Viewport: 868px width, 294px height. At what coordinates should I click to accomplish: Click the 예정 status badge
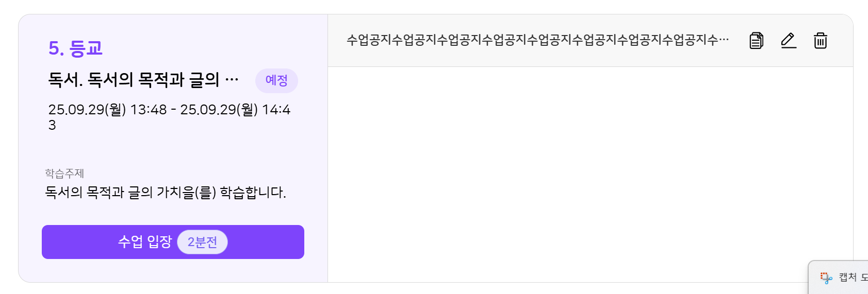pos(276,80)
